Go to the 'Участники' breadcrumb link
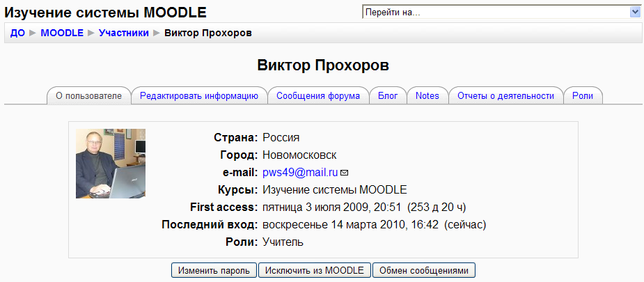644x282 pixels. point(124,33)
